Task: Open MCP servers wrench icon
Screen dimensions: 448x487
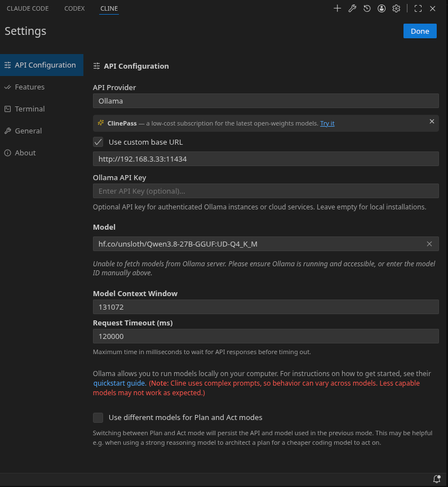Action: coord(352,8)
